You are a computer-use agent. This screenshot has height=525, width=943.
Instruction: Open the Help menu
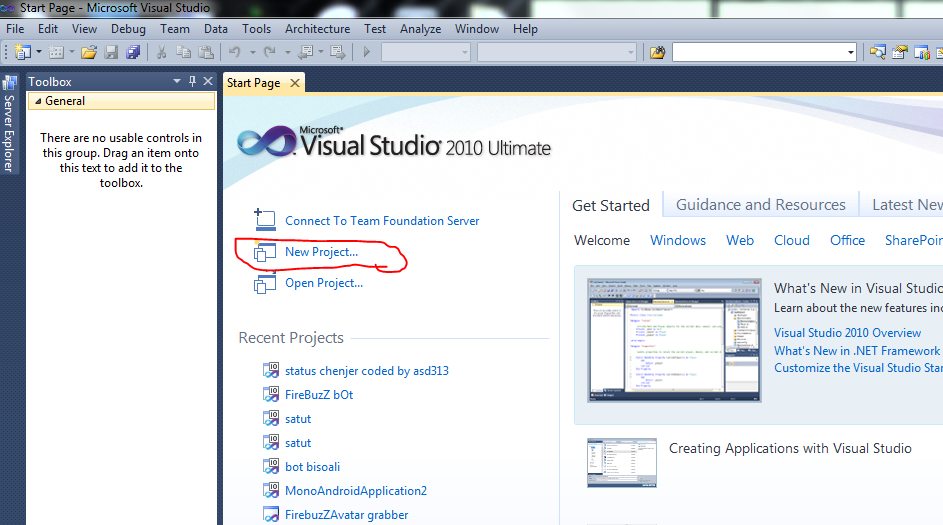tap(525, 29)
